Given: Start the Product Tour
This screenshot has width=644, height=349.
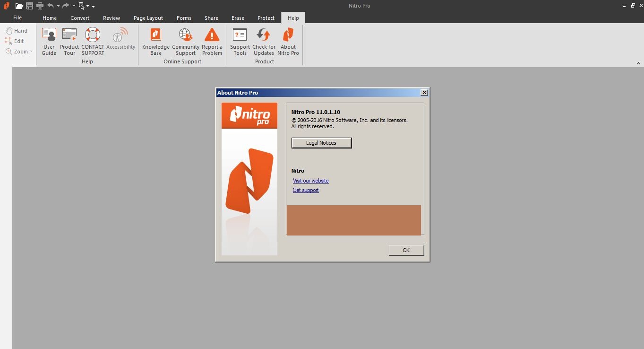Looking at the screenshot, I should pos(69,42).
